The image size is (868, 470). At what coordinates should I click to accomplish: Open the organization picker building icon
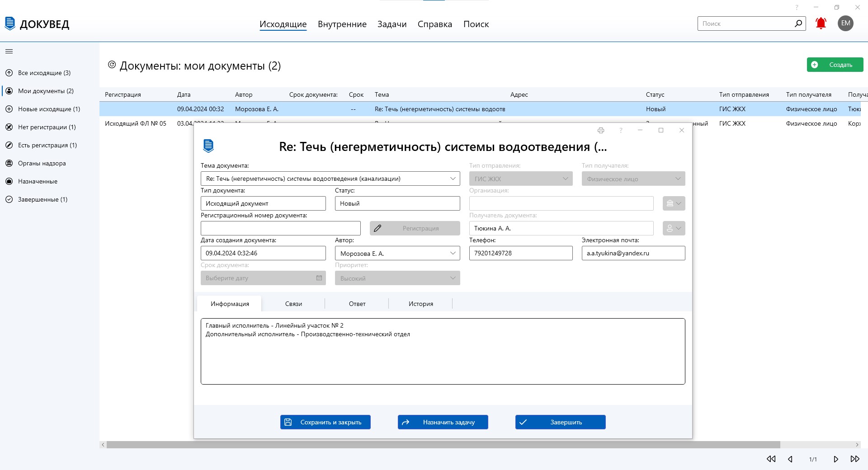674,203
